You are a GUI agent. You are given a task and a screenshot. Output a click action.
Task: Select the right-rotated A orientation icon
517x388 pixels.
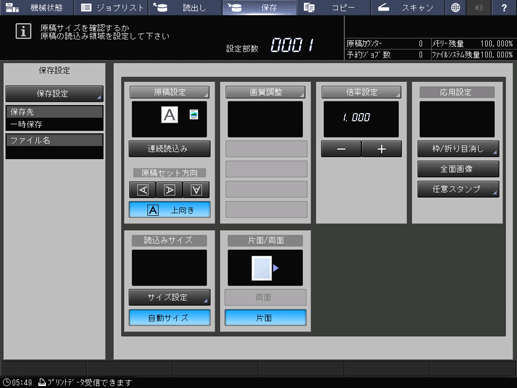coord(169,190)
